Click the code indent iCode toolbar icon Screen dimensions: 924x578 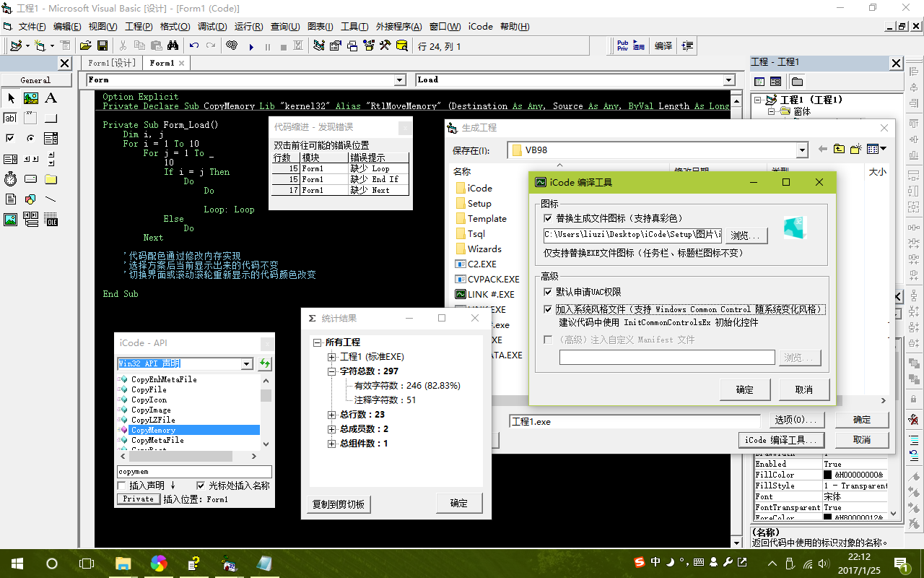point(687,46)
